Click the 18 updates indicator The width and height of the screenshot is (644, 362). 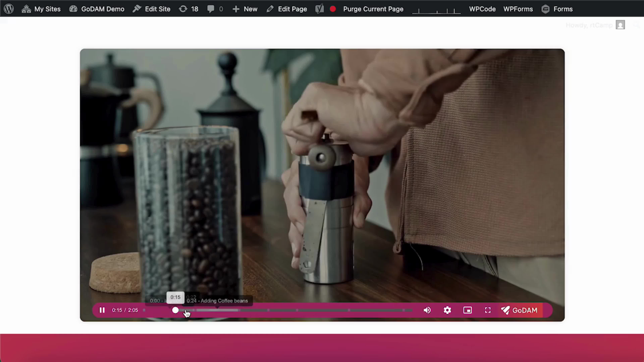click(x=189, y=9)
